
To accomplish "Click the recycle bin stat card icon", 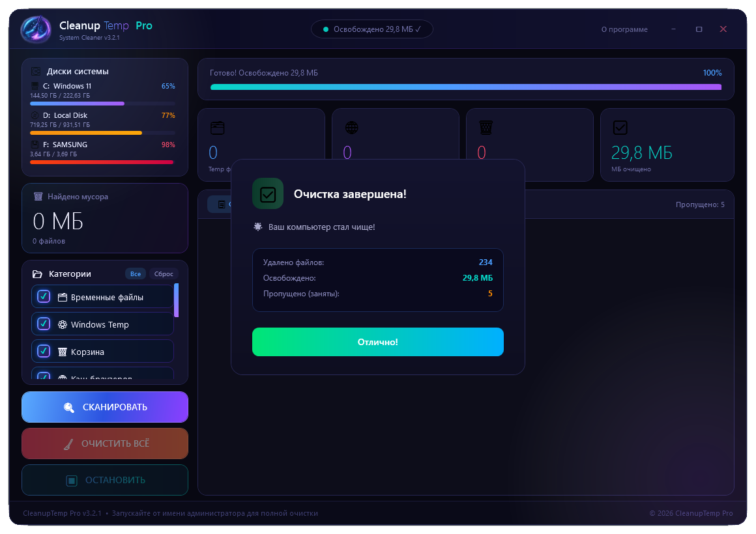I will pos(486,128).
